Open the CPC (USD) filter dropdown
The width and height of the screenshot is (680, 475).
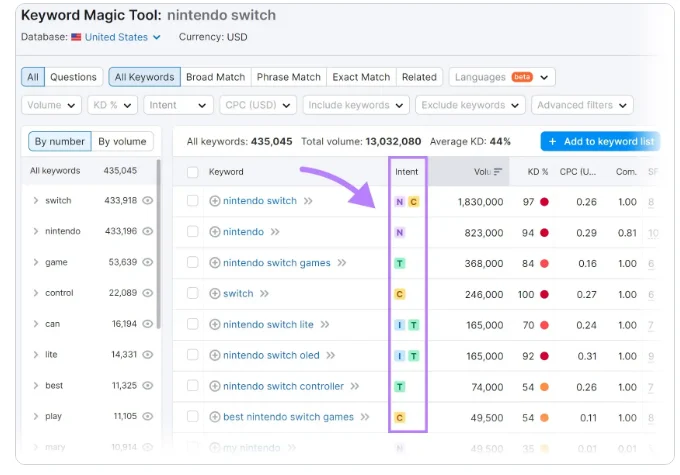click(x=258, y=105)
